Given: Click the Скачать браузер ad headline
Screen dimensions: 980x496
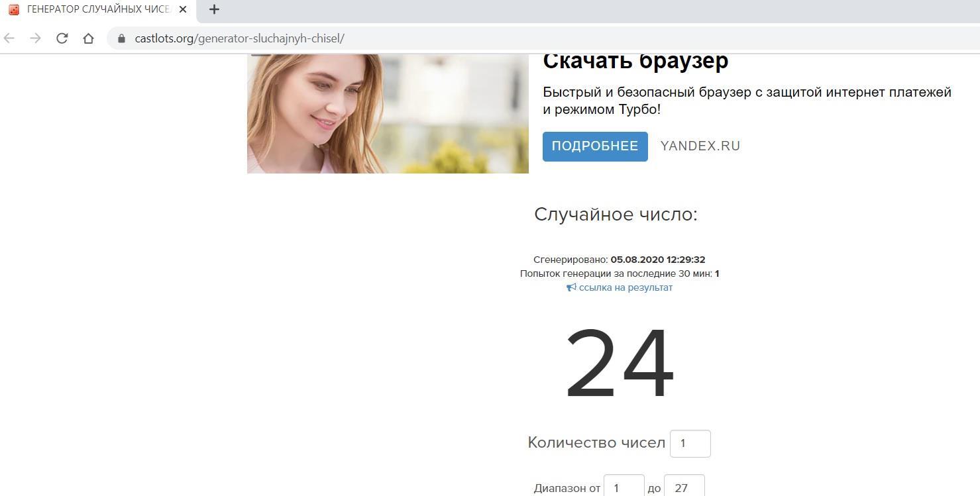Looking at the screenshot, I should pyautogui.click(x=635, y=61).
